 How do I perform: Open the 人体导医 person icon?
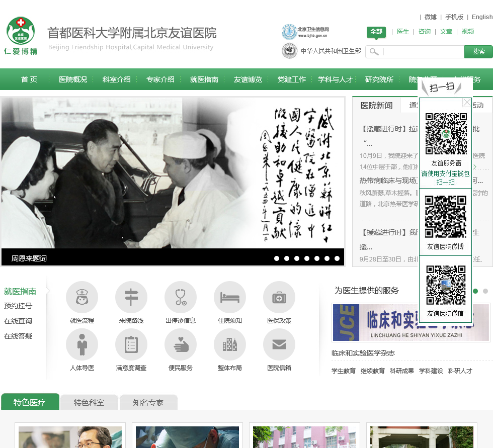coord(81,344)
